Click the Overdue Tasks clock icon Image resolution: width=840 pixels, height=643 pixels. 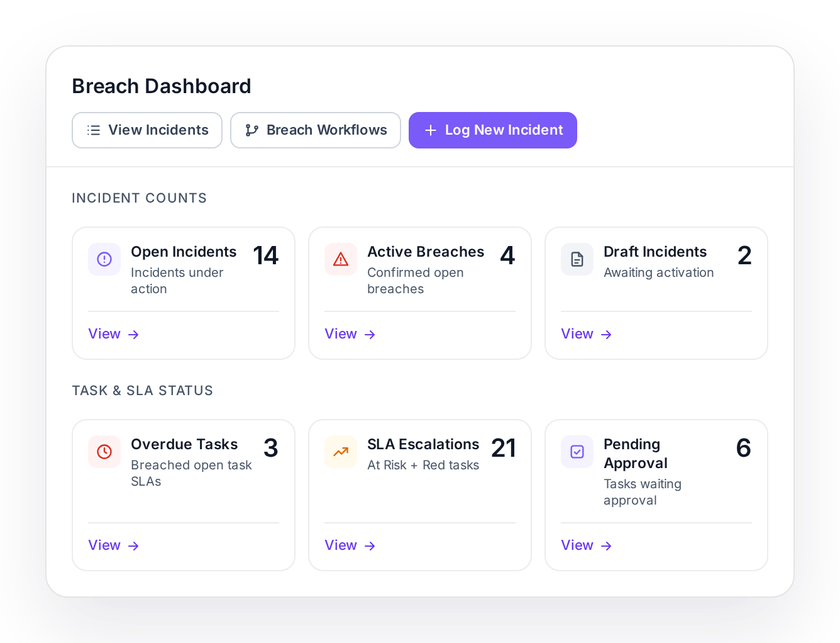(x=104, y=452)
